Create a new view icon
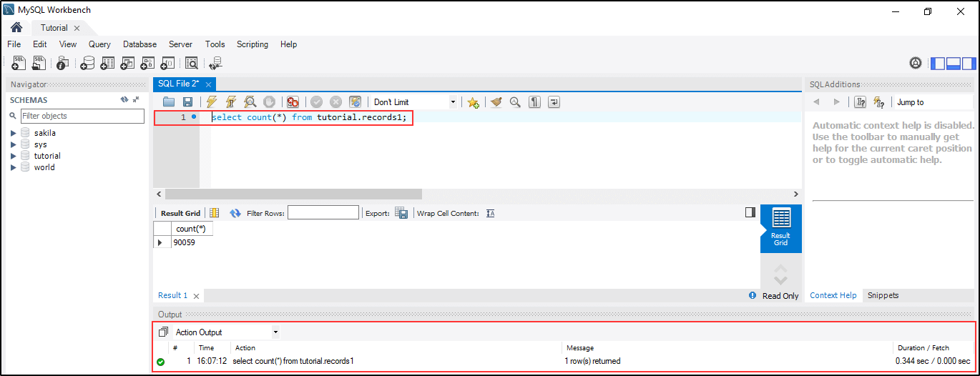This screenshot has height=376, width=980. tap(127, 63)
